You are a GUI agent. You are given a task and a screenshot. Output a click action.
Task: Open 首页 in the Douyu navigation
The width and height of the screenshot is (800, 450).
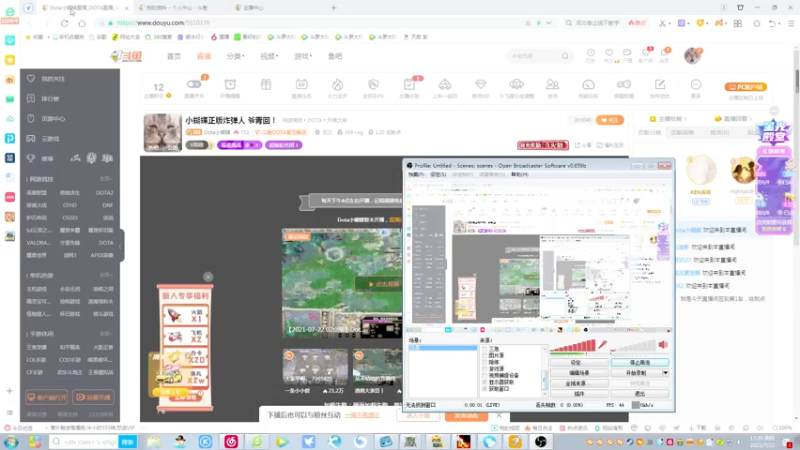[x=174, y=56]
